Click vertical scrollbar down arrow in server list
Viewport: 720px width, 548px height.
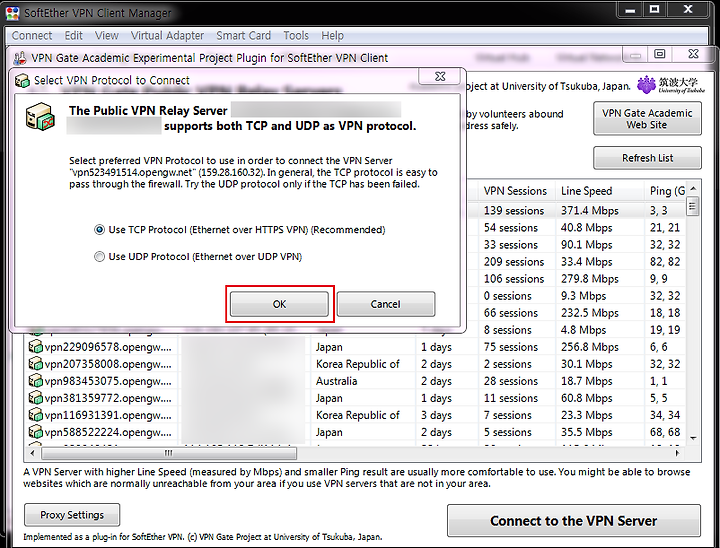[x=693, y=438]
